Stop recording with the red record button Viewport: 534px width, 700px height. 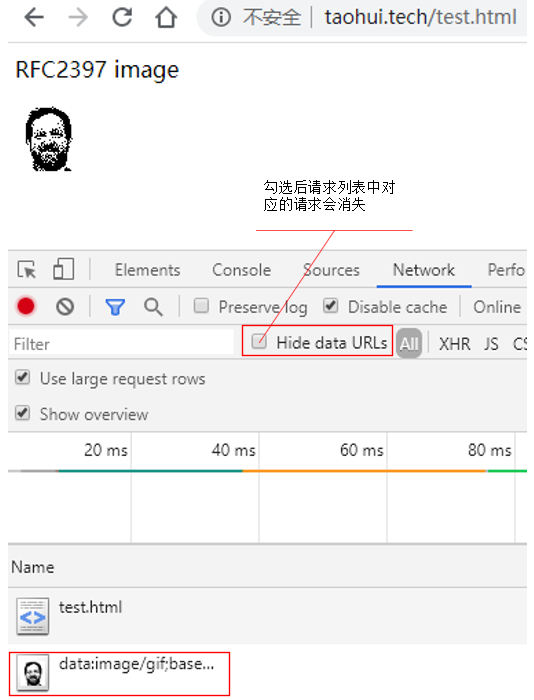(25, 306)
